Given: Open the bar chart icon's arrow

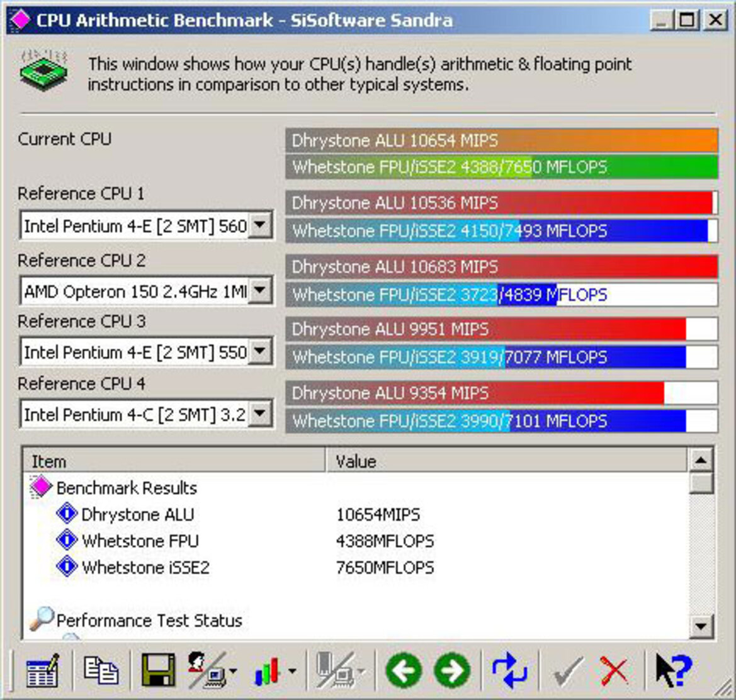Looking at the screenshot, I should coord(292,671).
